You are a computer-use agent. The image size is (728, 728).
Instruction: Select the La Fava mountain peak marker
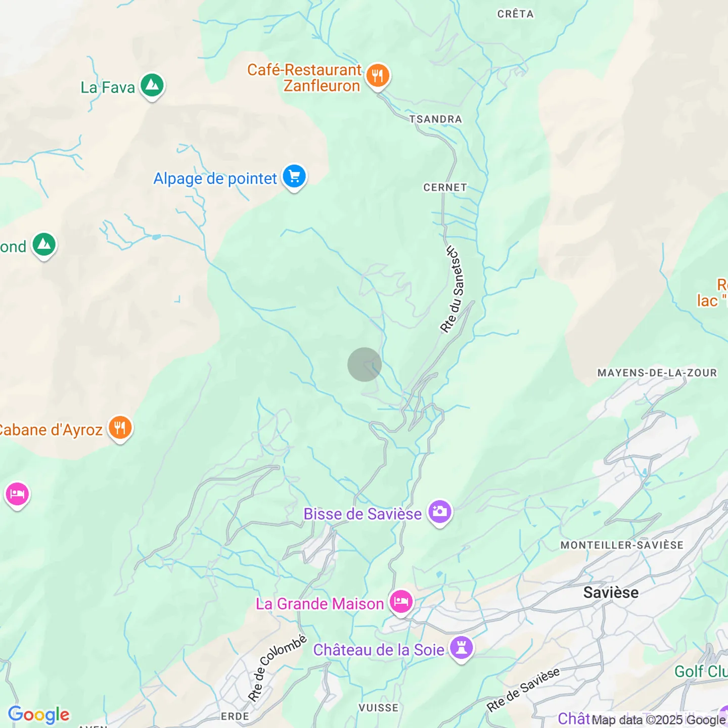click(x=152, y=86)
